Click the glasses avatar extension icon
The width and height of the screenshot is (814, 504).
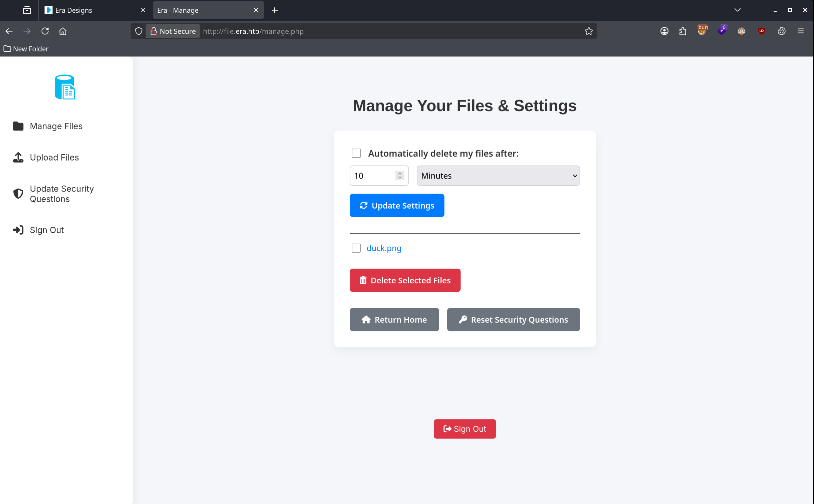click(742, 31)
